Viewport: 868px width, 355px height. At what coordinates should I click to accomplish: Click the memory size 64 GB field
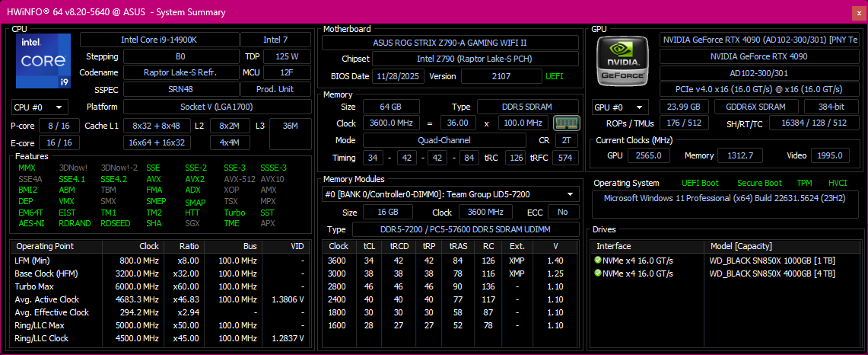(391, 107)
